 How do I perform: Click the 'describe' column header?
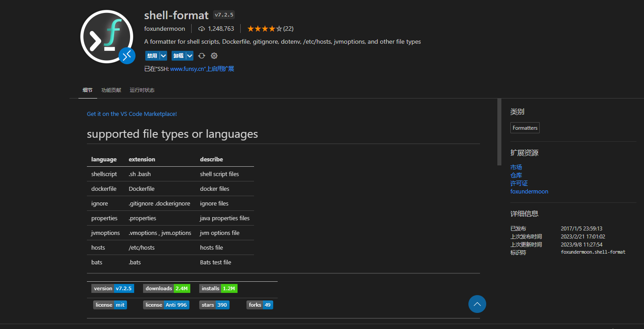(x=212, y=159)
